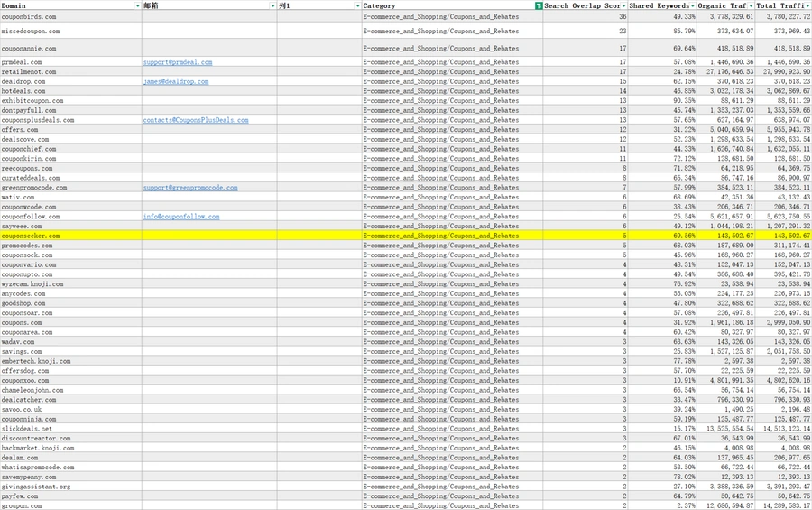The image size is (812, 510).
Task: Select the dealscove.com cell
Action: (71, 139)
